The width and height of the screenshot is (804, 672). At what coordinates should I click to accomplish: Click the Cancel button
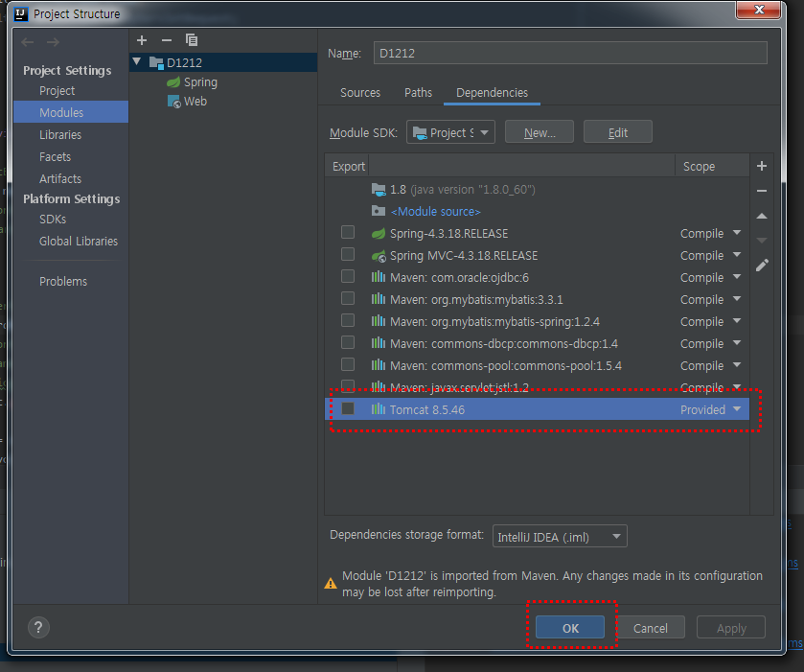point(650,628)
